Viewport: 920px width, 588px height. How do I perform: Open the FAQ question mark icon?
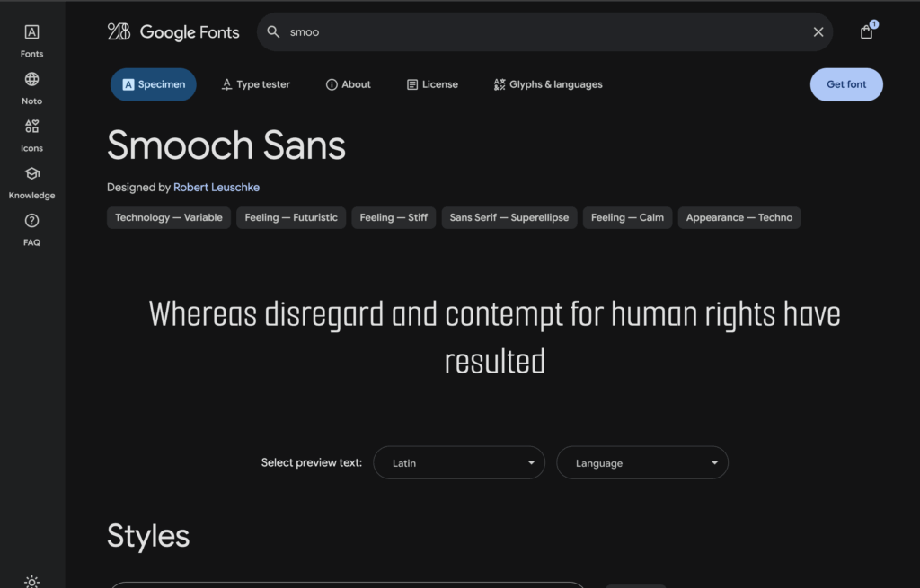[x=31, y=221]
